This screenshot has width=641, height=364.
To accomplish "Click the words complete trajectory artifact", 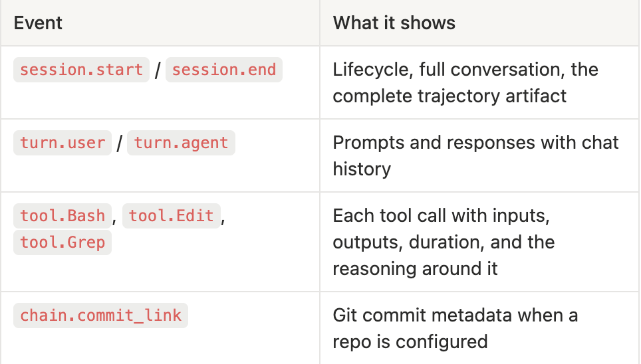I will coord(449,96).
